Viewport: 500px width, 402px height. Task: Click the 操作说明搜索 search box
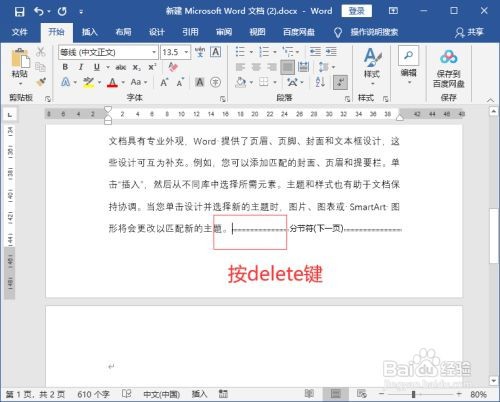tap(374, 32)
